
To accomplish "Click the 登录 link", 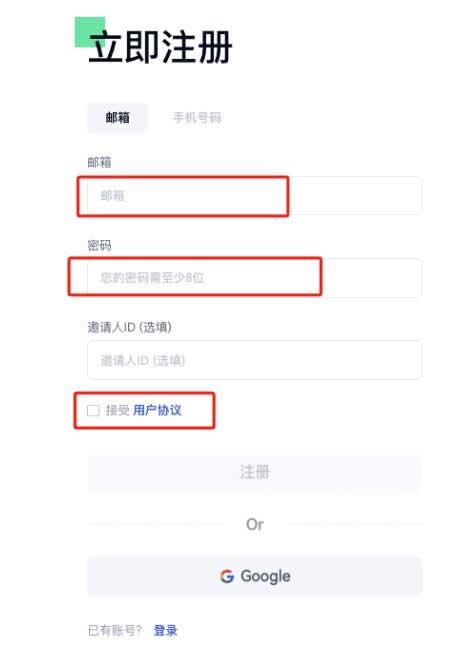I will 166,630.
